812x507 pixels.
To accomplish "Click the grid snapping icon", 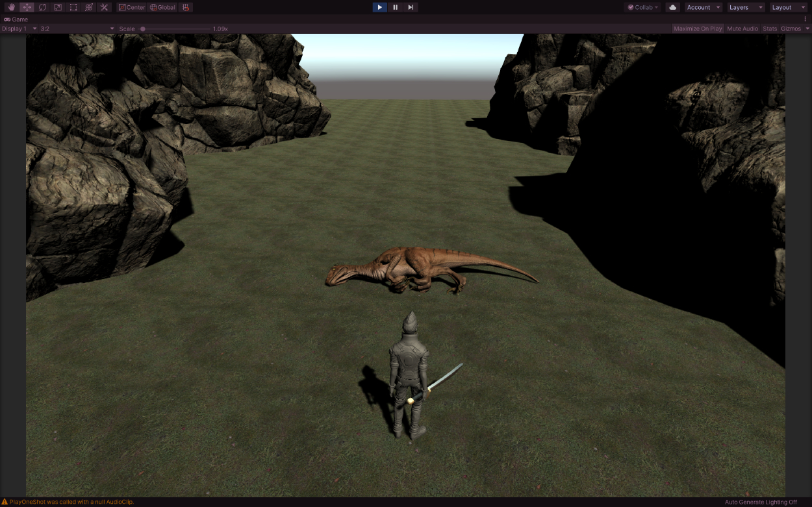I will (186, 7).
